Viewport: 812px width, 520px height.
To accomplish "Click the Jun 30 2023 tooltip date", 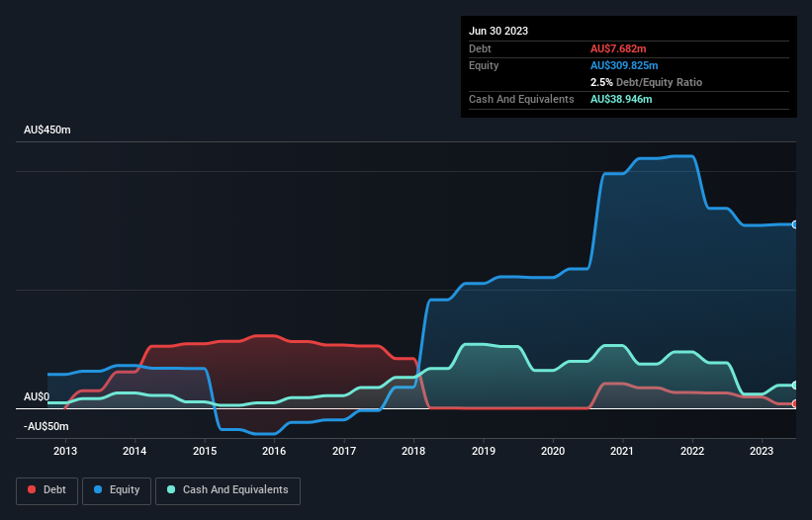I will click(x=498, y=31).
